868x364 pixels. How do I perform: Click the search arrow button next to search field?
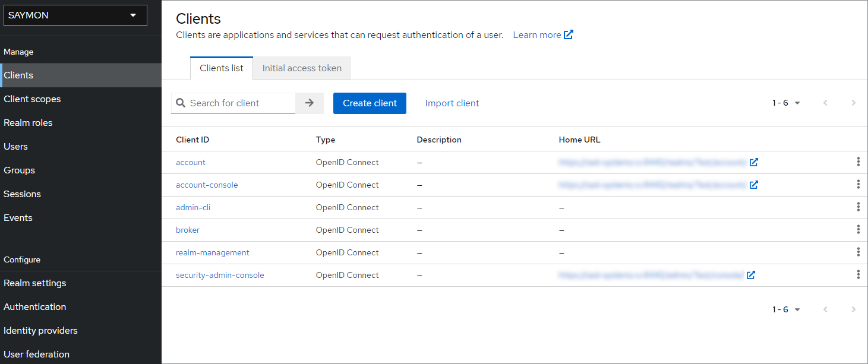[310, 103]
